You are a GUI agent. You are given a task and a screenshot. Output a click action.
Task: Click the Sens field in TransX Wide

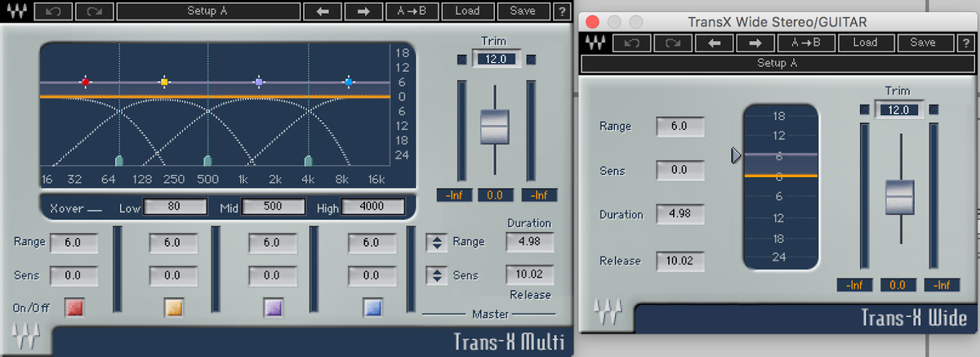coord(679,171)
